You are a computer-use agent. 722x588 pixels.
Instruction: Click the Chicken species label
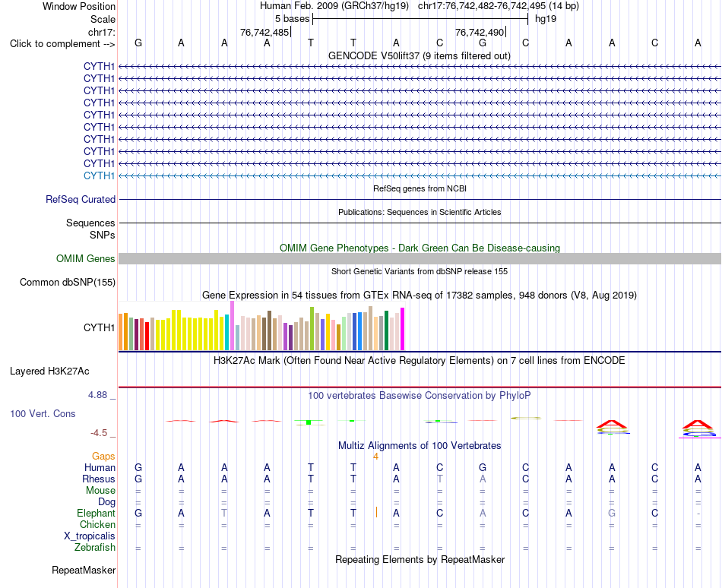pos(97,524)
